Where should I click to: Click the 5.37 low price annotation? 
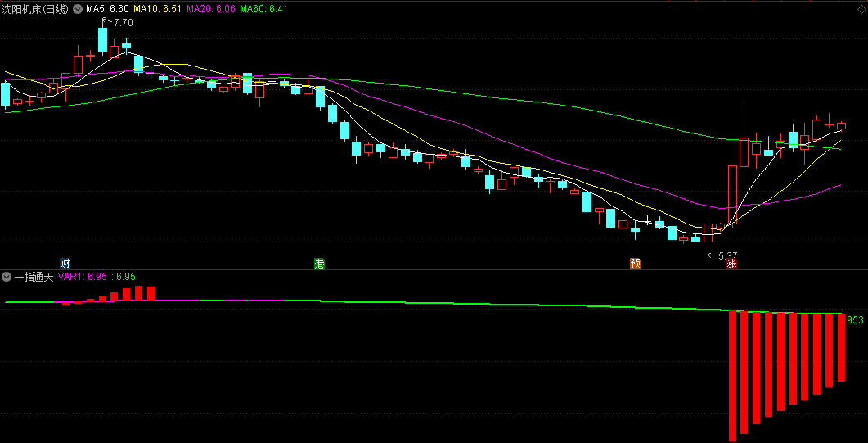(728, 255)
